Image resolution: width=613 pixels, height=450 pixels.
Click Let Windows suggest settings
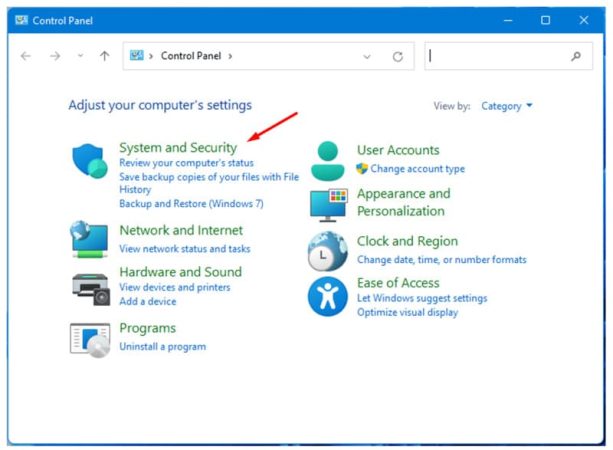pyautogui.click(x=422, y=298)
